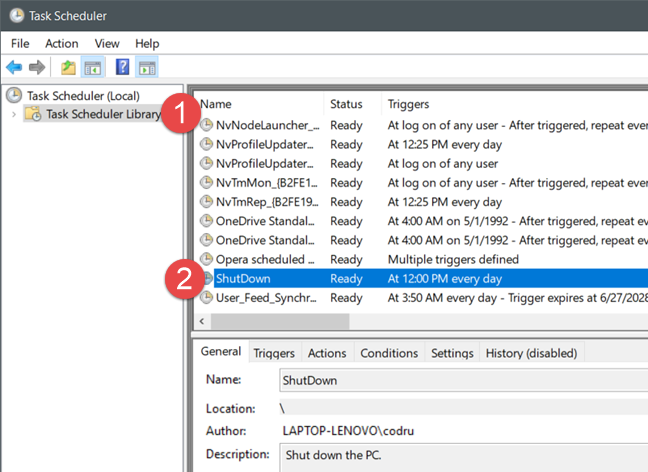Expand the Task Scheduler Library tree node
This screenshot has width=648, height=472.
click(14, 114)
